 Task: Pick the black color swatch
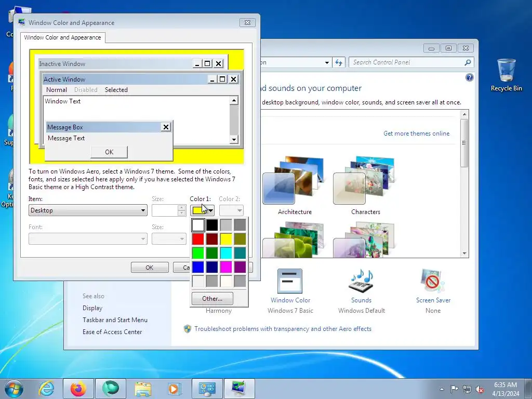click(x=212, y=225)
